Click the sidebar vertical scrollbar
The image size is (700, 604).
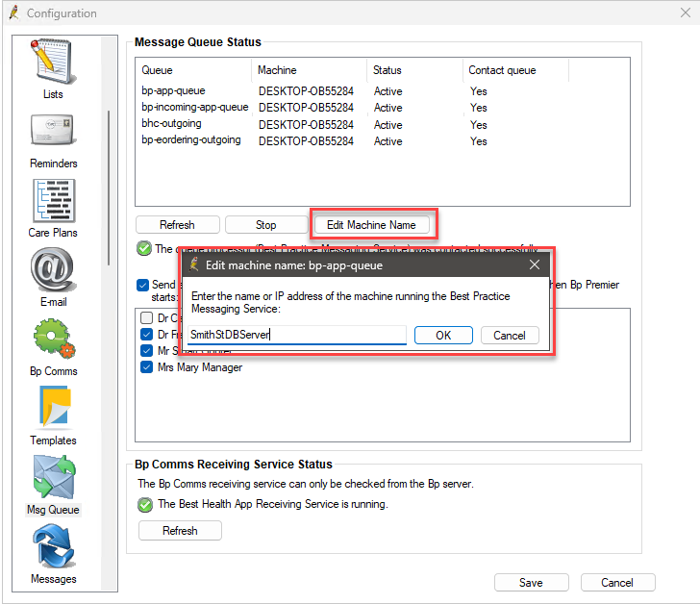(109, 188)
